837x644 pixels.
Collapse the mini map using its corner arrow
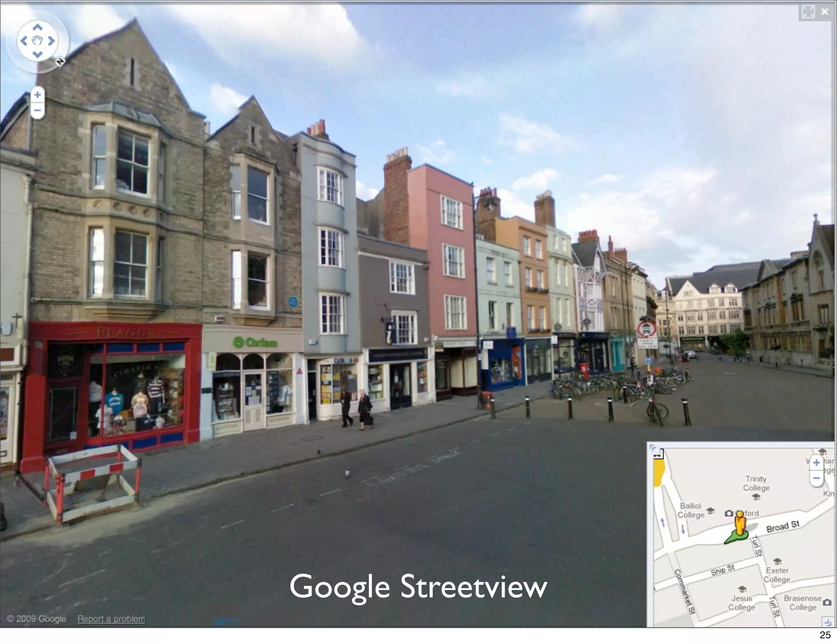(653, 447)
